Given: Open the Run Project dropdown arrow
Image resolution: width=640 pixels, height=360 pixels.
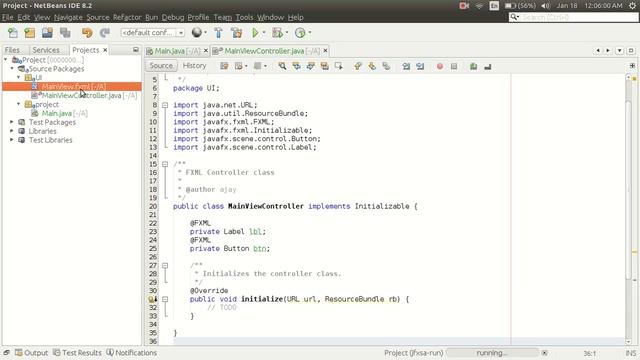Looking at the screenshot, I should (264, 33).
